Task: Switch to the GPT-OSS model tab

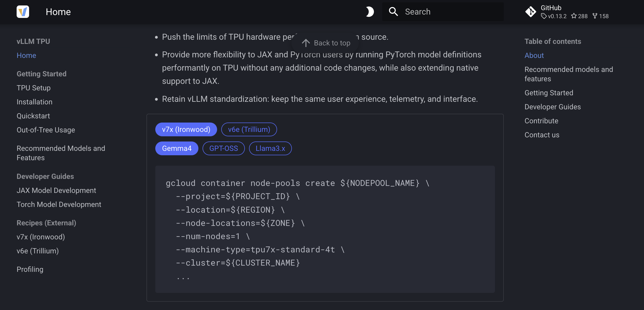Action: pyautogui.click(x=223, y=148)
